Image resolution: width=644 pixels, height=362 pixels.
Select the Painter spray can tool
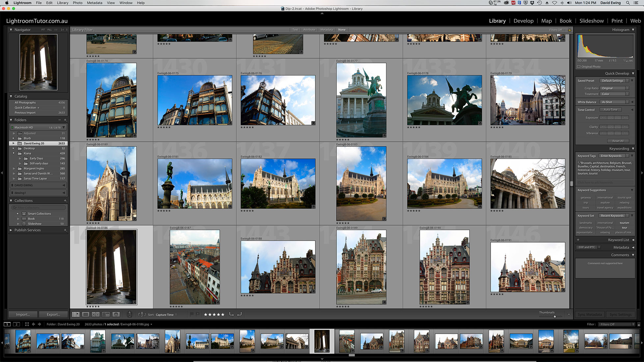tap(129, 314)
